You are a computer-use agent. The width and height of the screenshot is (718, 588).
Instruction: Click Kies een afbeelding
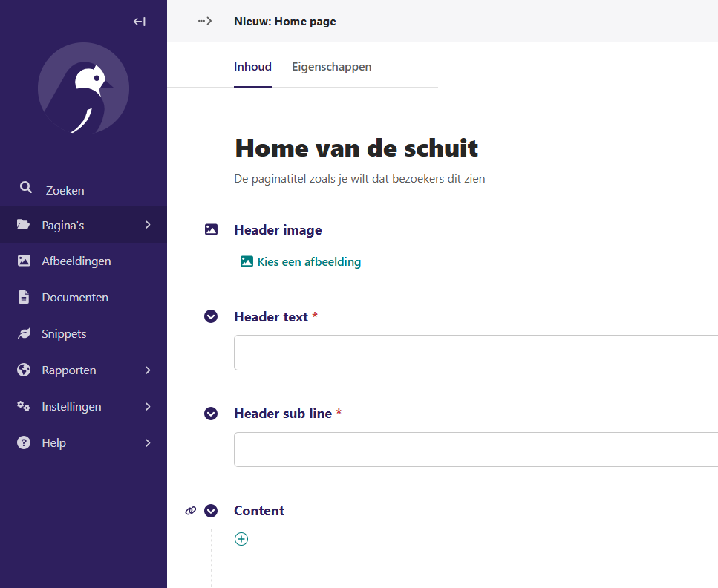[x=300, y=261]
